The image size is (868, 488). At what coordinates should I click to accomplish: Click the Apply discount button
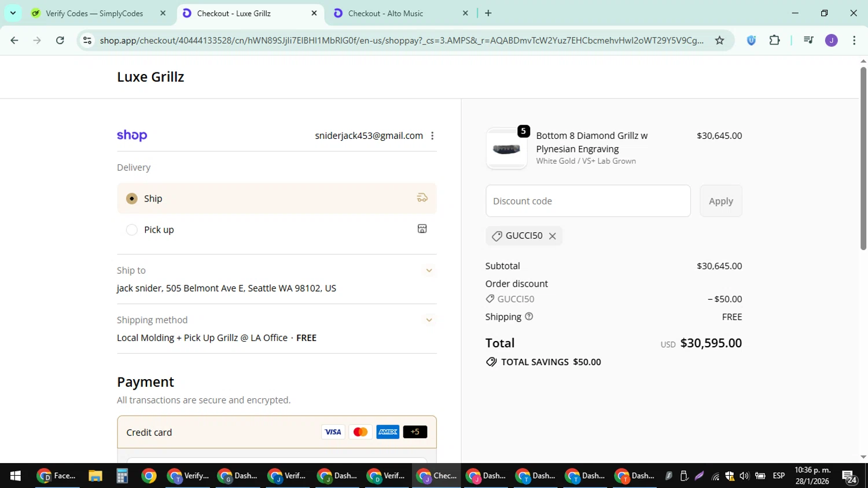(721, 201)
